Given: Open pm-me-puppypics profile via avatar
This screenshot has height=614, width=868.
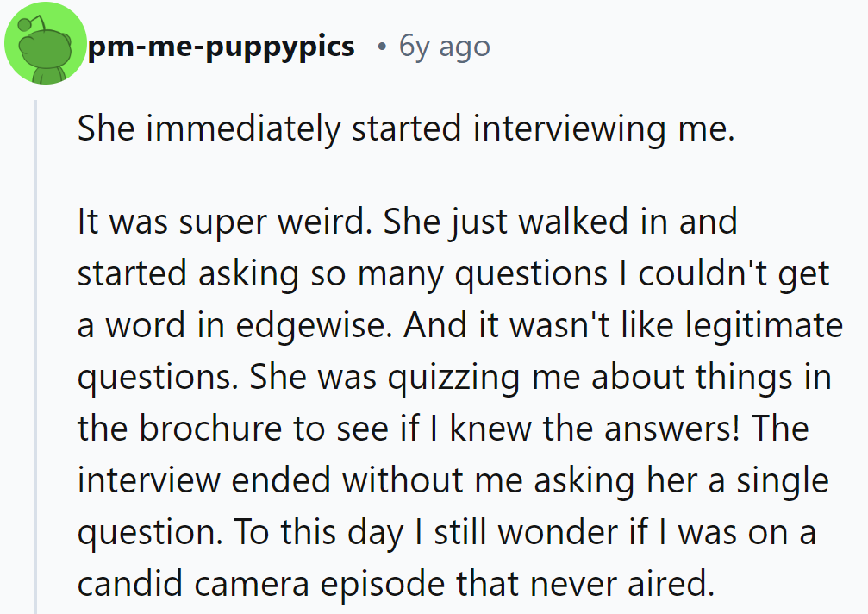Looking at the screenshot, I should tap(45, 43).
